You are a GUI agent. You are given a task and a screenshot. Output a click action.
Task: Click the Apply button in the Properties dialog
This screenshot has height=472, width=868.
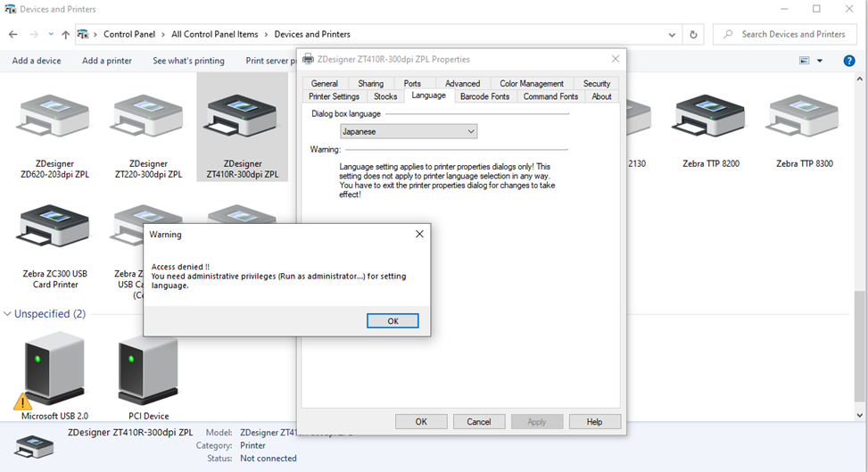[536, 421]
